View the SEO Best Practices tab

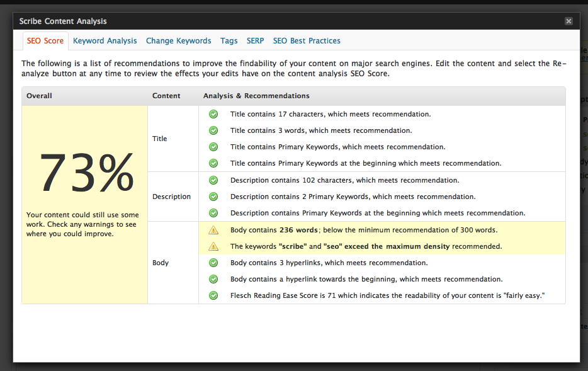click(307, 41)
